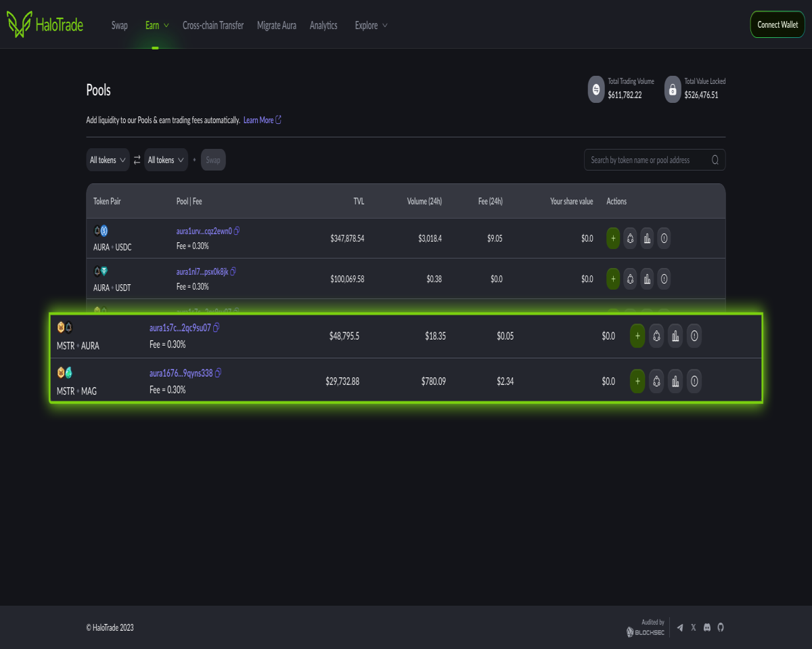
Task: Open the Earn dropdown menu
Action: tap(156, 26)
